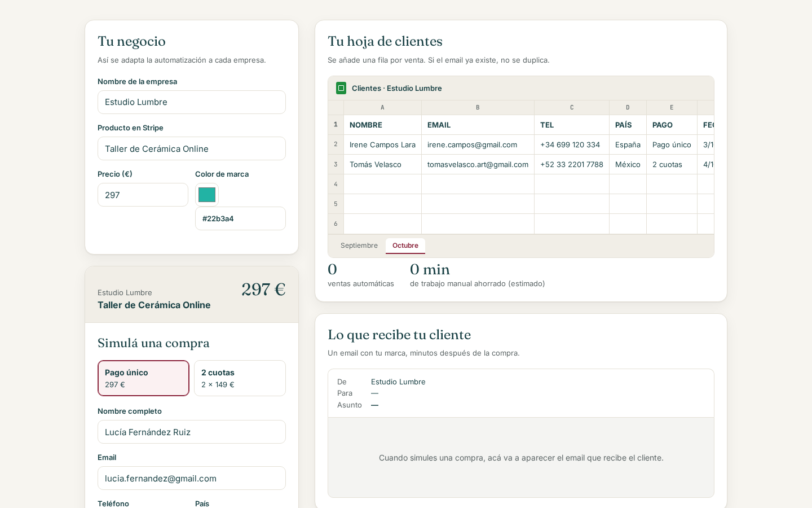Click the TEL header cell
The width and height of the screenshot is (812, 508).
(x=572, y=125)
